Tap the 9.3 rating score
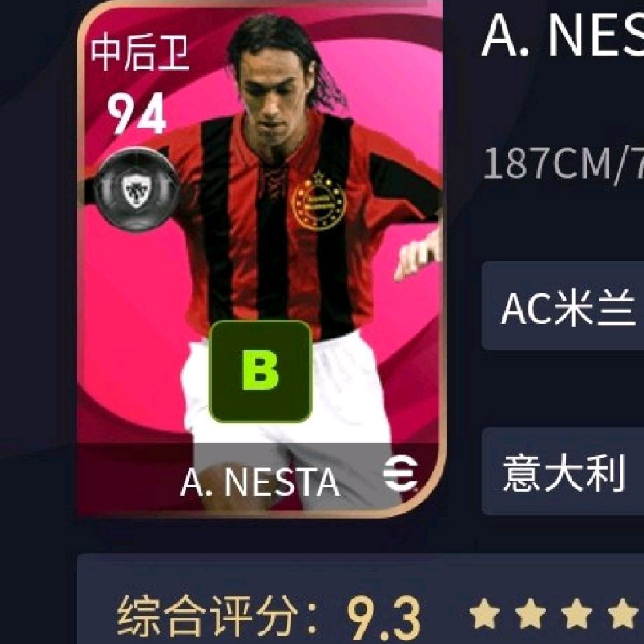 pos(384,618)
